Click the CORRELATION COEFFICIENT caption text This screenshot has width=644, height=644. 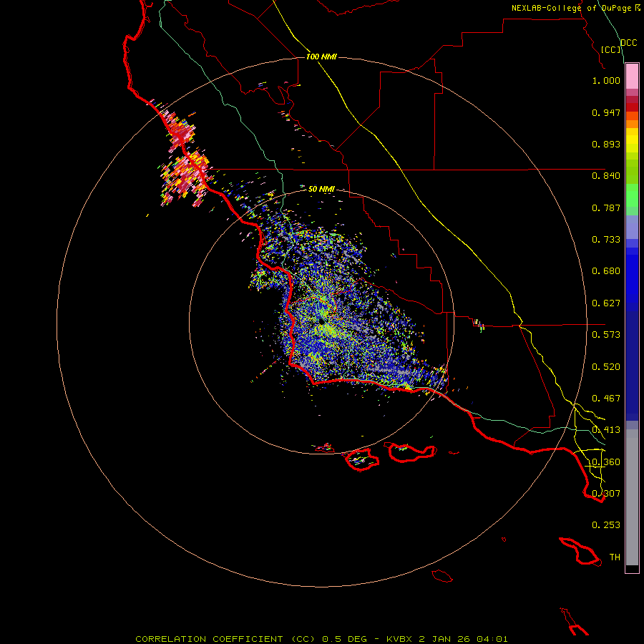coord(209,639)
